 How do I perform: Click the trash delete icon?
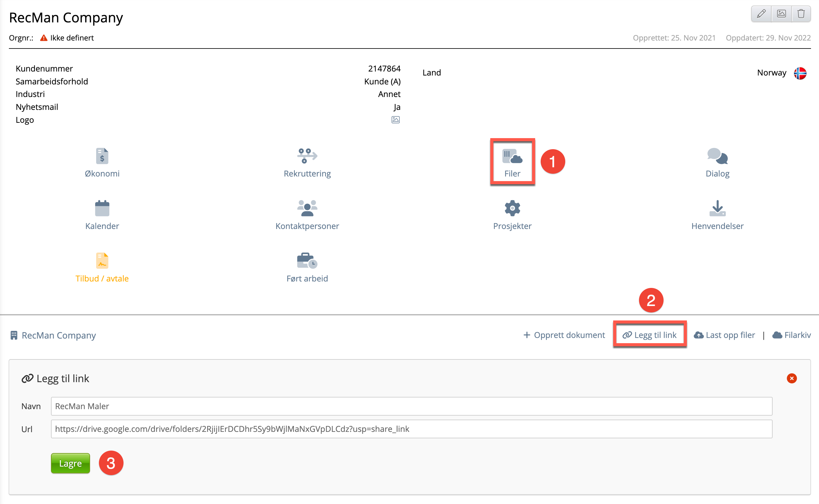(x=801, y=14)
